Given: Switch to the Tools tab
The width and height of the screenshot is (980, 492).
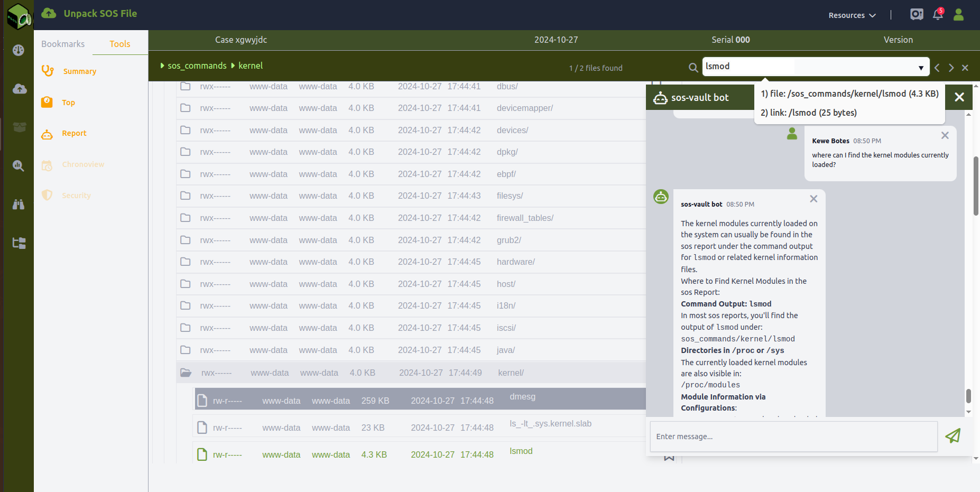Looking at the screenshot, I should (x=120, y=44).
